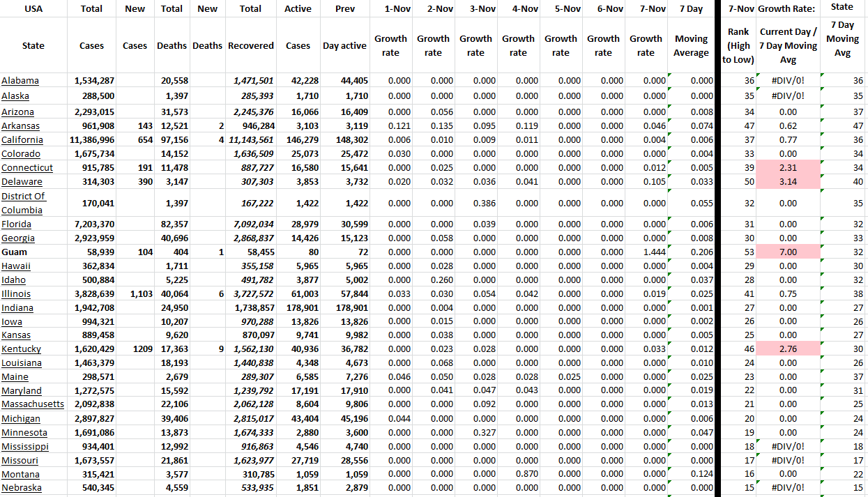868x497 pixels.
Task: Open the Guam state link
Action: [16, 252]
